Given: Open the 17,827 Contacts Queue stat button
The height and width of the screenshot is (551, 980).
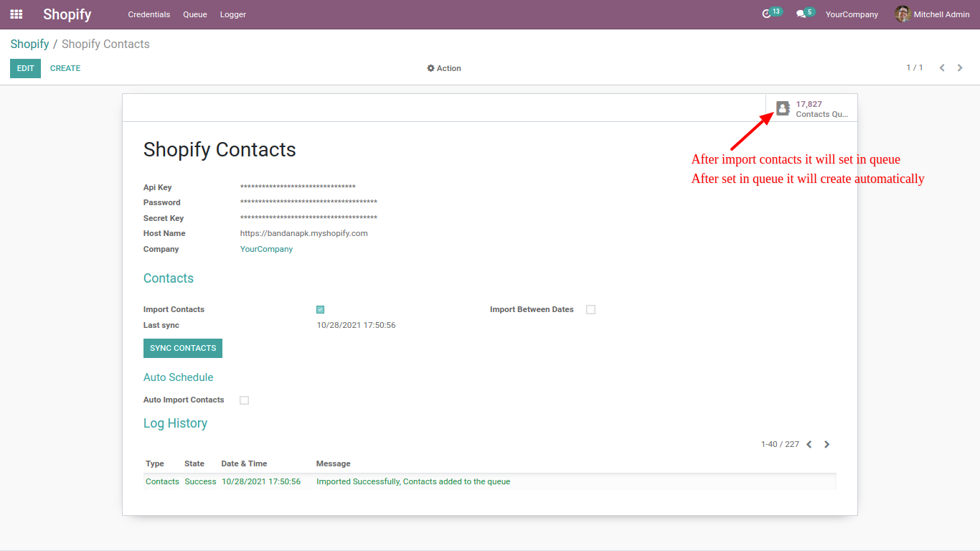Looking at the screenshot, I should point(811,108).
